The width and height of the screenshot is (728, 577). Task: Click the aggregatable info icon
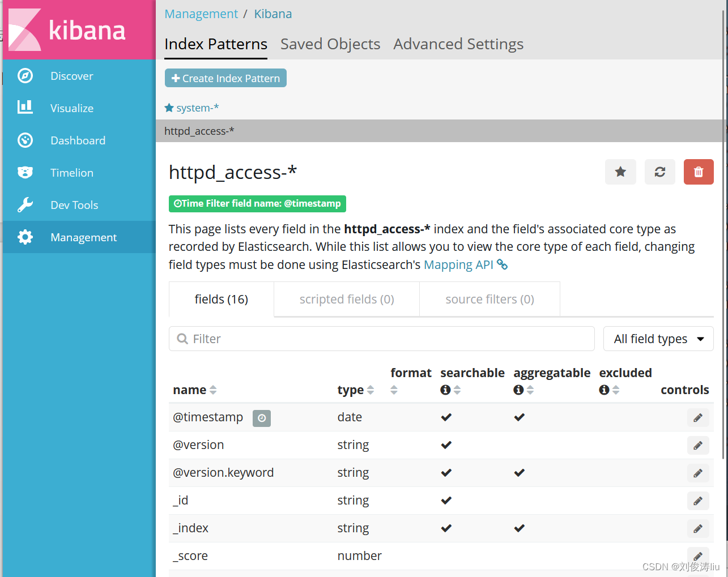518,390
